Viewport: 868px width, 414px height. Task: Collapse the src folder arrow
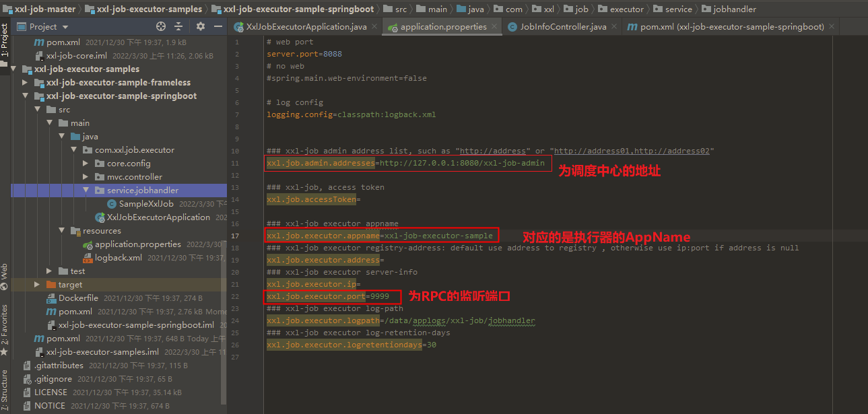[38, 110]
